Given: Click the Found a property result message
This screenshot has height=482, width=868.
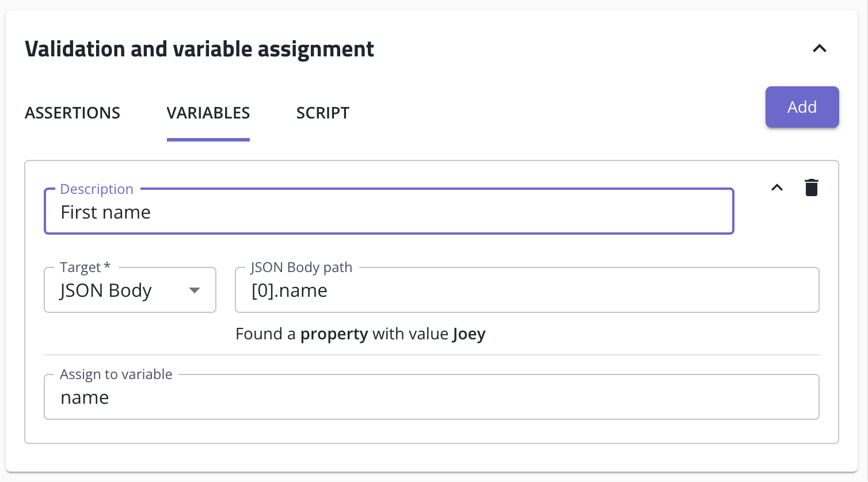Looking at the screenshot, I should click(360, 334).
